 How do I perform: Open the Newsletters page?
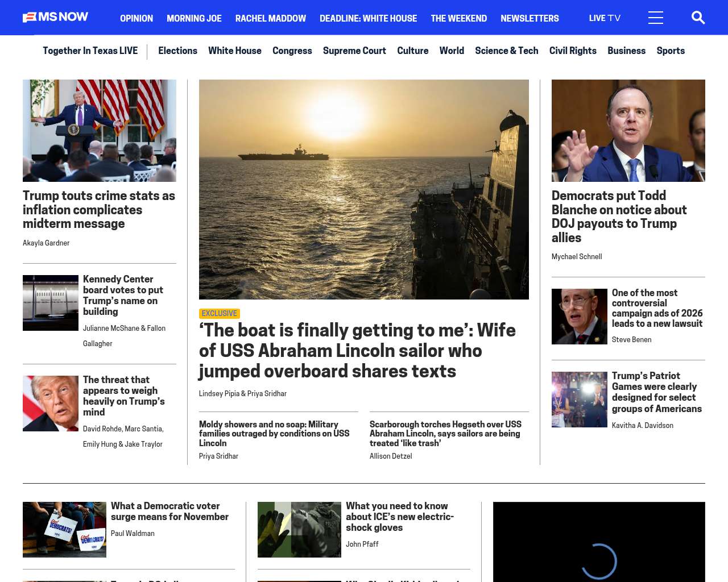pyautogui.click(x=530, y=18)
